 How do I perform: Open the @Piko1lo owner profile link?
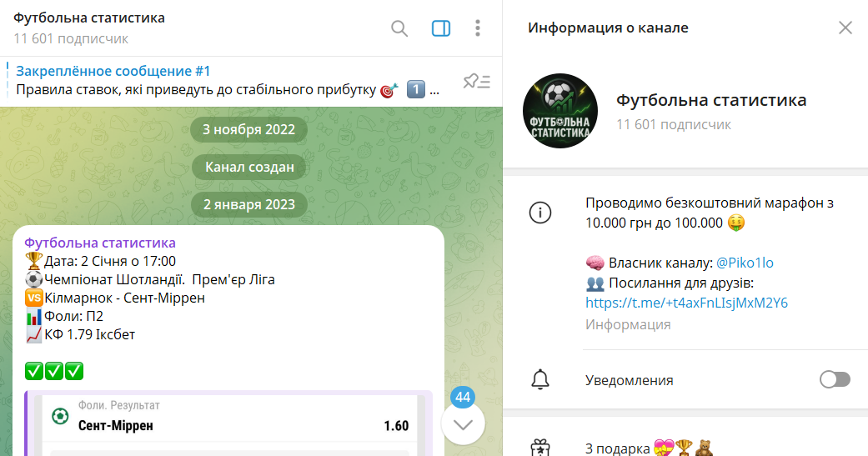pyautogui.click(x=745, y=263)
